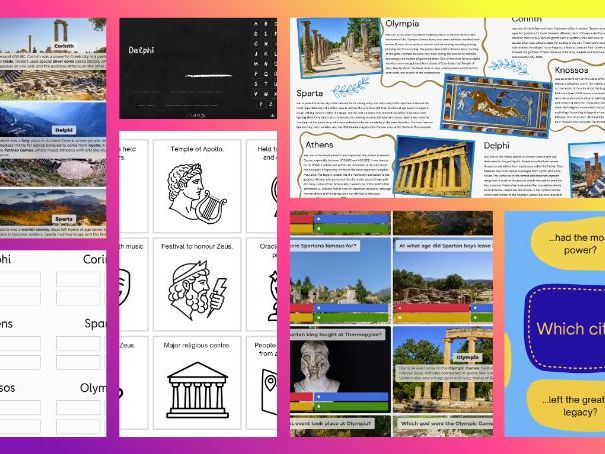Image resolution: width=605 pixels, height=454 pixels.
Task: Choose green answer under Spartans famous for question
Action: [351, 318]
